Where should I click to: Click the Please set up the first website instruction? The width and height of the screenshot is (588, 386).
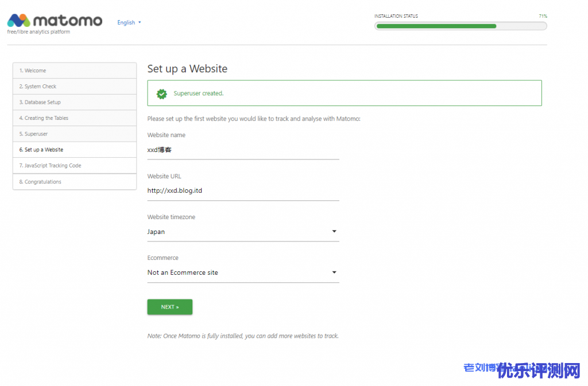254,119
